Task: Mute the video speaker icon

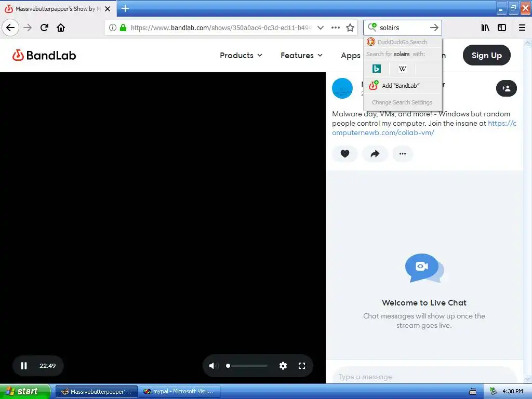Action: [214, 365]
